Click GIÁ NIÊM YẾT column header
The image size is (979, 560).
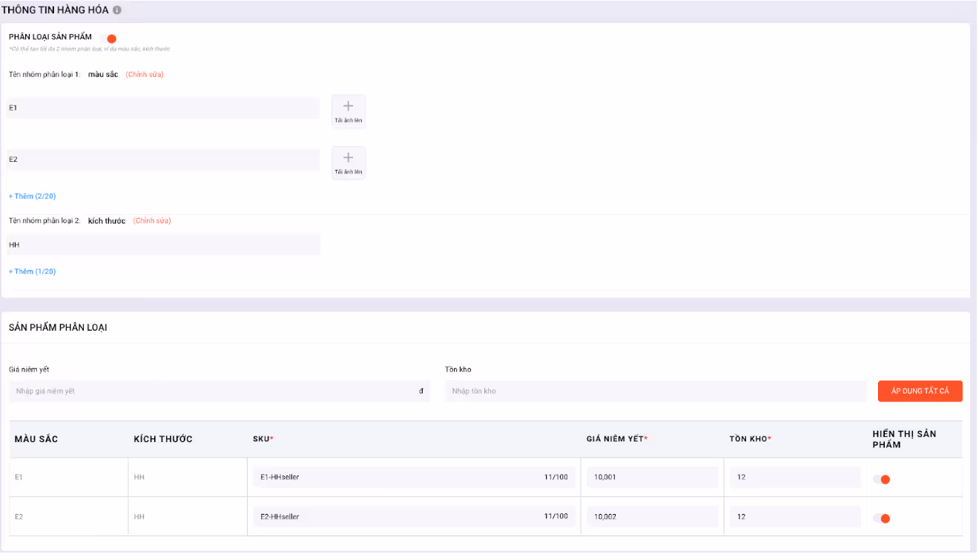617,439
